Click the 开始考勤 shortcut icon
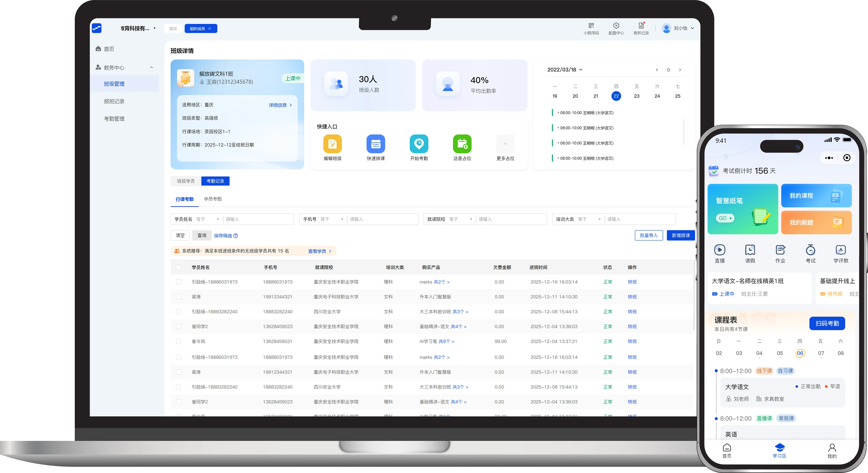 419,144
